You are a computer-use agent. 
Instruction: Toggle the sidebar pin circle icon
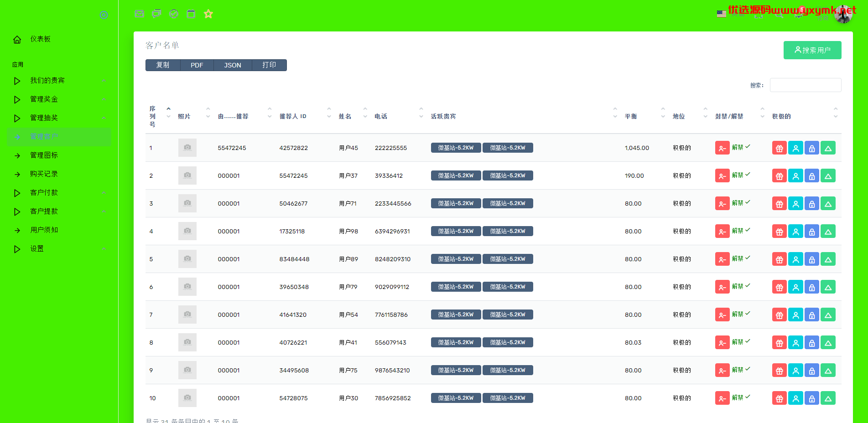(x=104, y=15)
